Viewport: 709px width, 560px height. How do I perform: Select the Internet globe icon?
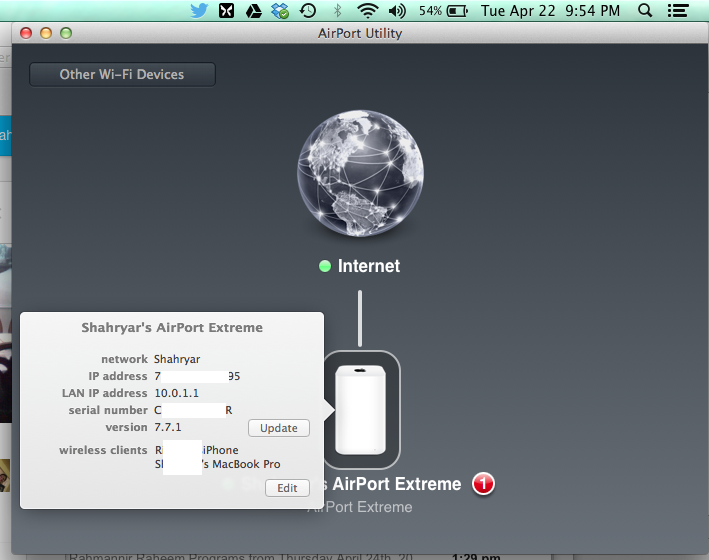[360, 173]
